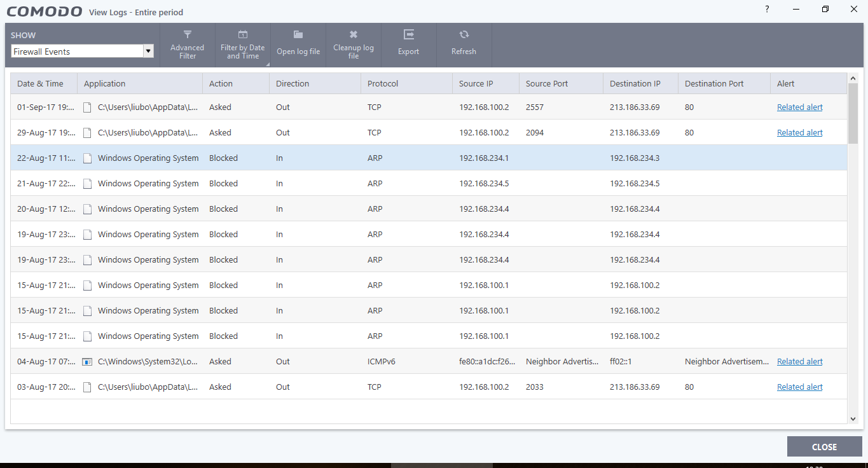Open Filter by Date and Time
The image size is (868, 468).
tap(243, 45)
